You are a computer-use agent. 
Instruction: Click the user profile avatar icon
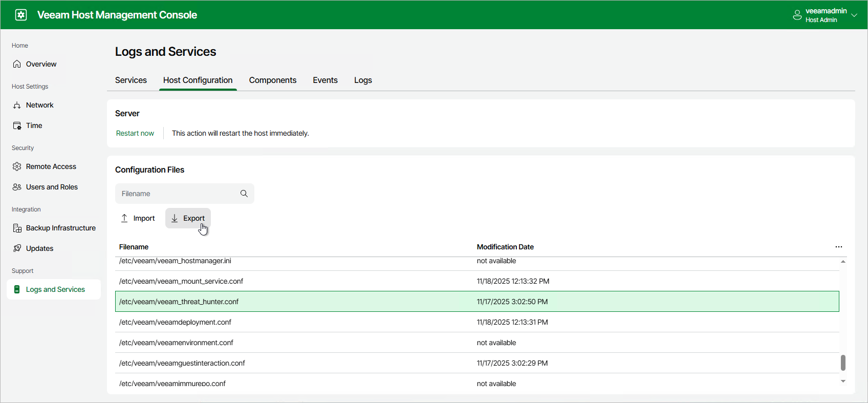[x=797, y=15]
